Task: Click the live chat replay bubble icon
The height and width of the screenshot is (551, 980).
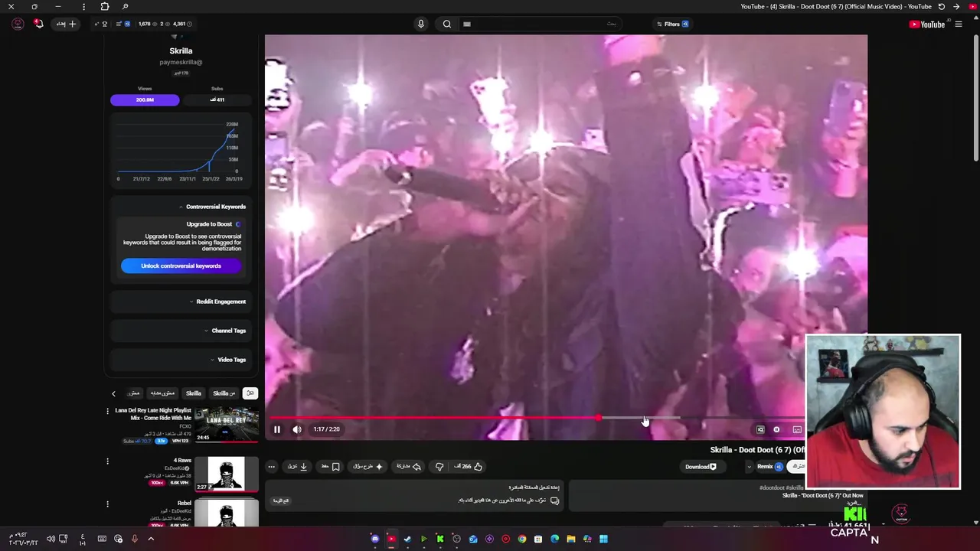Action: pos(554,500)
